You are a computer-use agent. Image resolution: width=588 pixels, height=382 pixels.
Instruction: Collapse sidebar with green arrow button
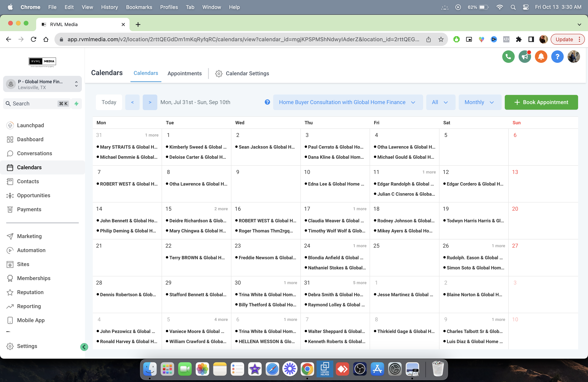84,347
